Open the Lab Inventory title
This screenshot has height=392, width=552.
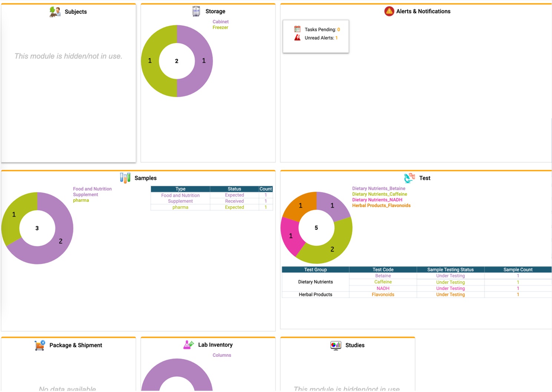click(x=215, y=345)
